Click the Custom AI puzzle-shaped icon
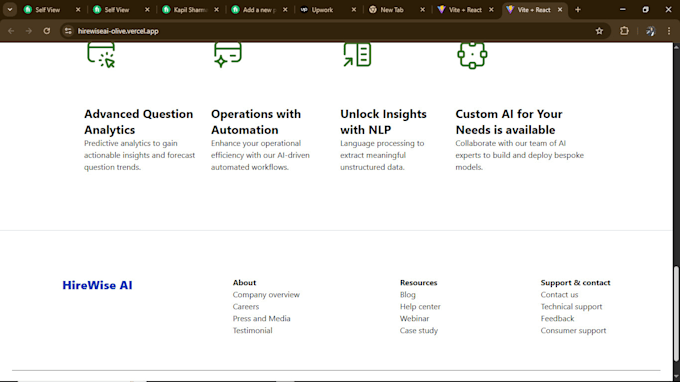Viewport: 680px width, 382px height. [472, 56]
